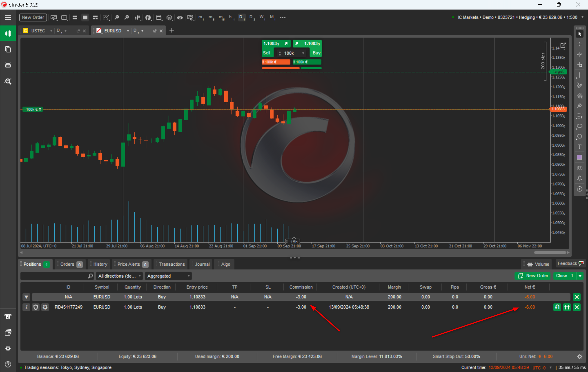588x372 pixels.
Task: Select the equidistant channel tool
Action: coord(580,96)
